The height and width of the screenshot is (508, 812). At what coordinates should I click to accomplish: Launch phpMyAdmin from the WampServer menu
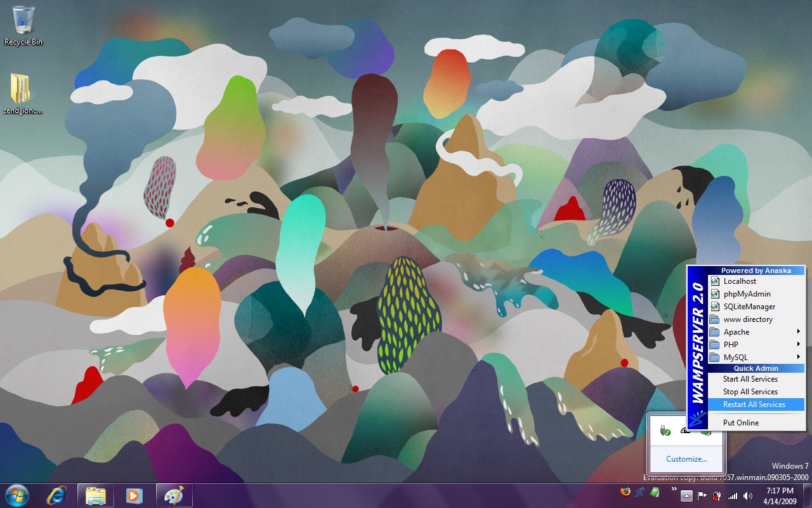(x=747, y=294)
